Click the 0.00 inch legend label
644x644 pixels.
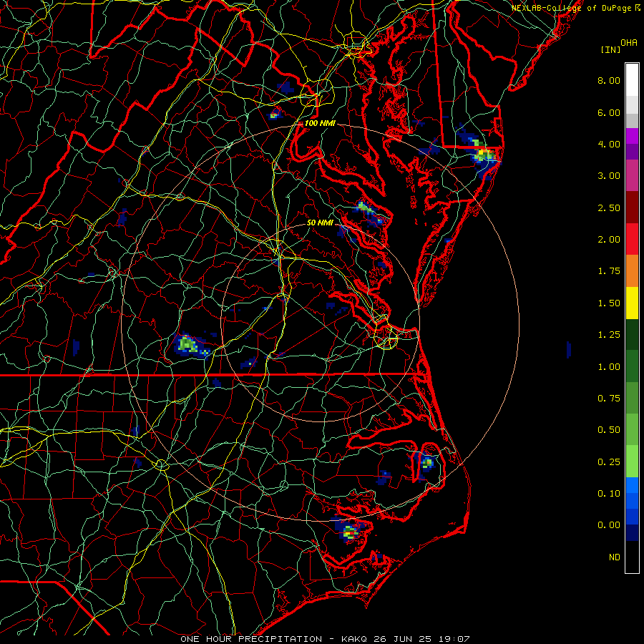(609, 525)
